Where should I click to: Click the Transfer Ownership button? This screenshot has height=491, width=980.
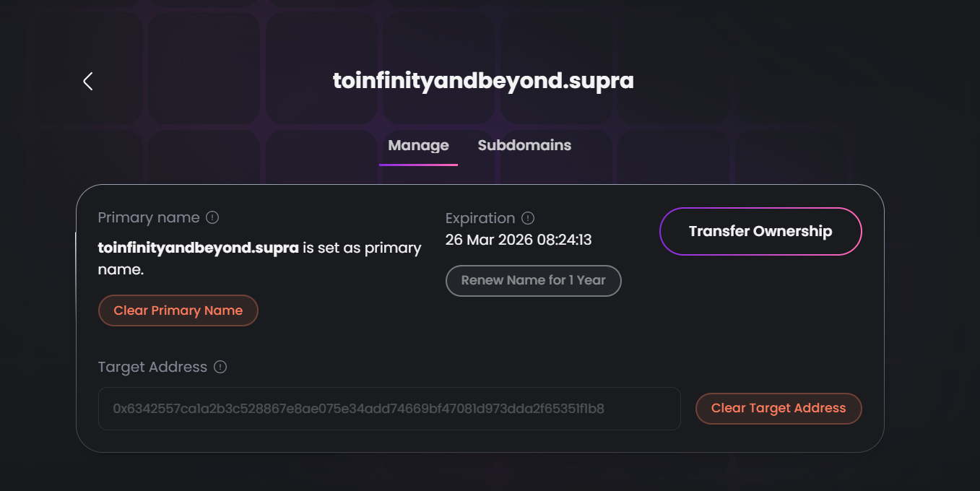(x=760, y=231)
